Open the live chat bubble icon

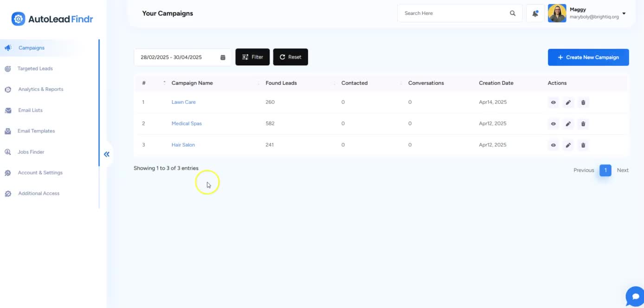(x=635, y=297)
